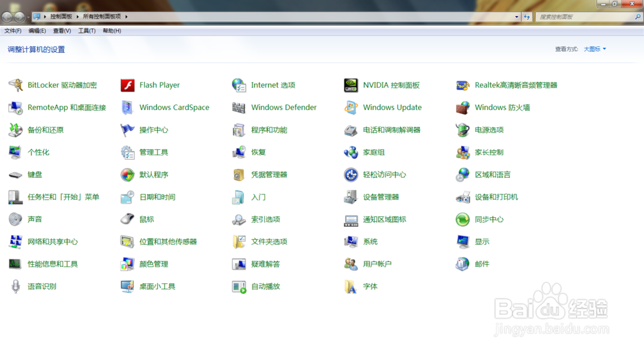Open 电话和调制解调器 icon
Viewport: 644px width, 351px height.
coord(351,129)
